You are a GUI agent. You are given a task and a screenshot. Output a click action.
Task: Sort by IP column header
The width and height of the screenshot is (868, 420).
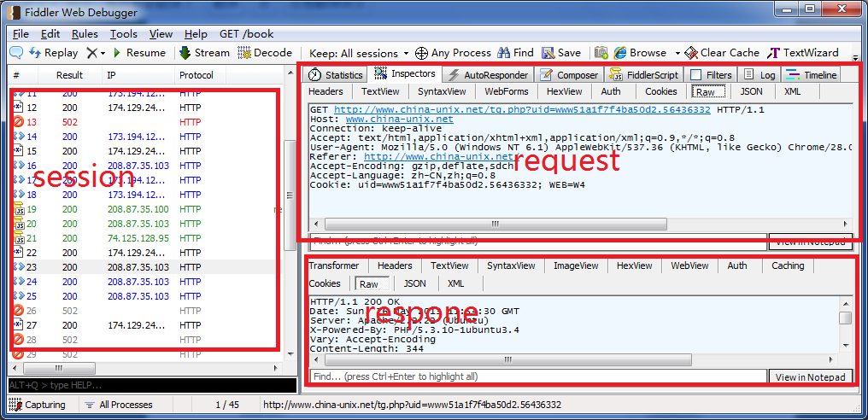[x=138, y=75]
